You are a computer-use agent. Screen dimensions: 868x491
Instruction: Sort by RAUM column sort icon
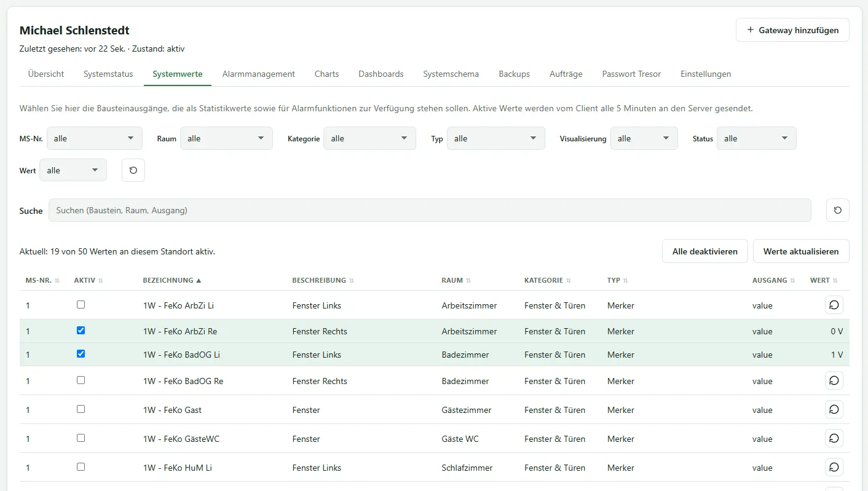(x=468, y=280)
